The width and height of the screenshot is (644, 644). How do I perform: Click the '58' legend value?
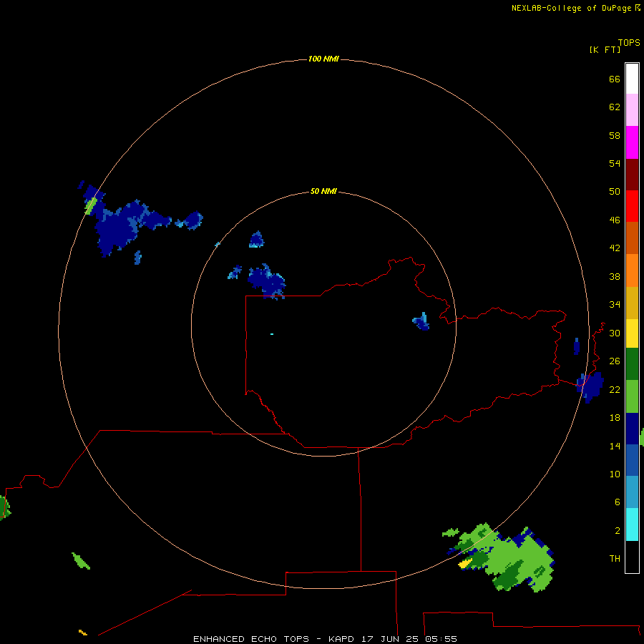(615, 135)
